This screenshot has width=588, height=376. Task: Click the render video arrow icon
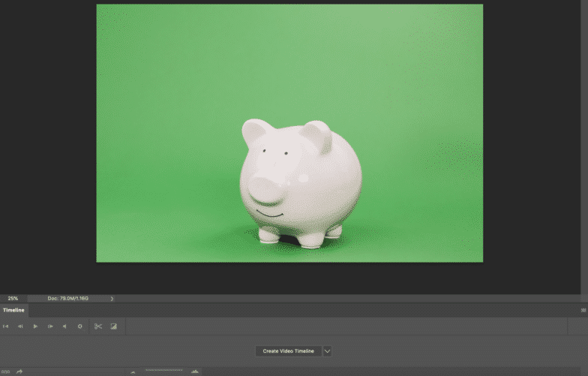pyautogui.click(x=19, y=371)
